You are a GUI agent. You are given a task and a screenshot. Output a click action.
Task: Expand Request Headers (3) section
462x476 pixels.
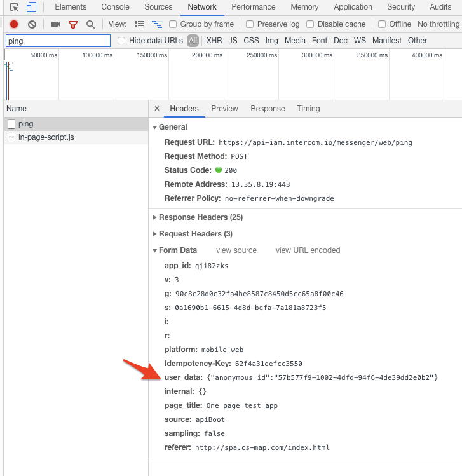click(x=154, y=234)
